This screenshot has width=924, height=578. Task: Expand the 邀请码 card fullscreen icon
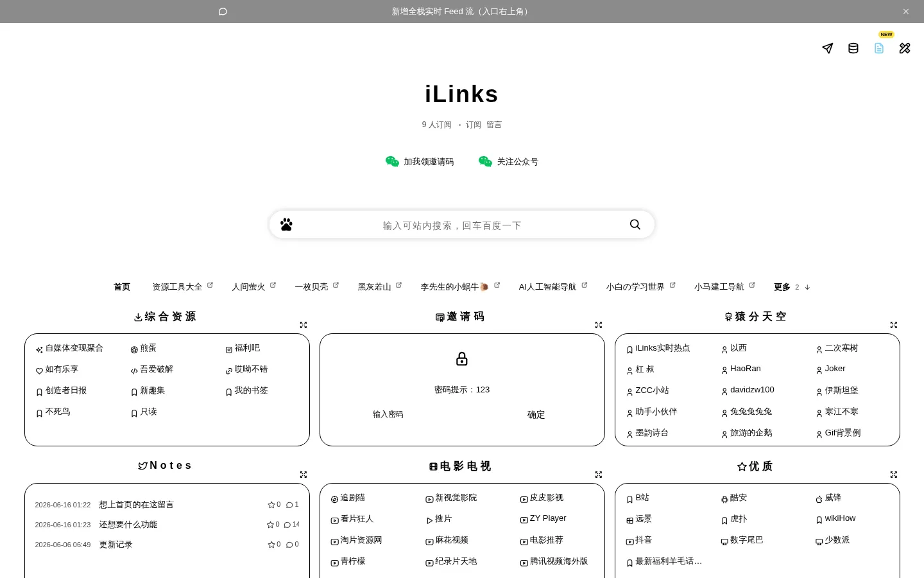599,325
